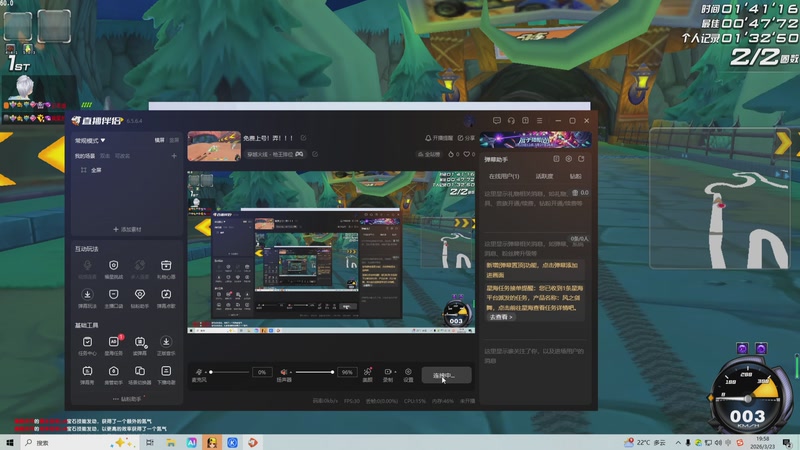Open the notification center on taskbar

pyautogui.click(x=787, y=442)
